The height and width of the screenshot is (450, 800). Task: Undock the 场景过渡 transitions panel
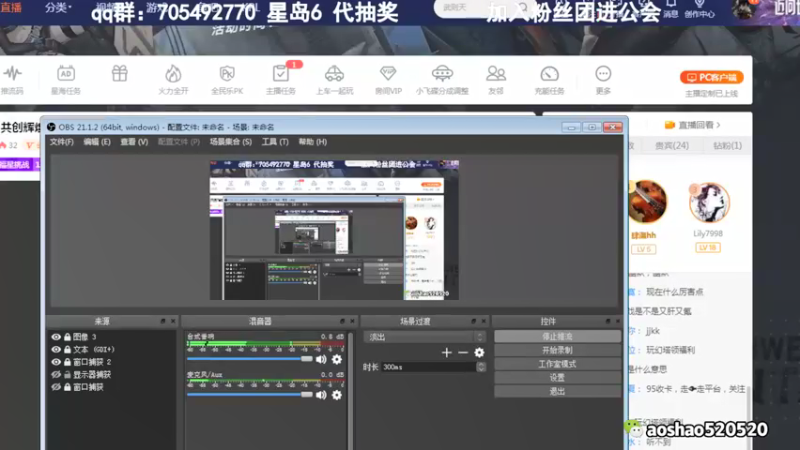[473, 321]
